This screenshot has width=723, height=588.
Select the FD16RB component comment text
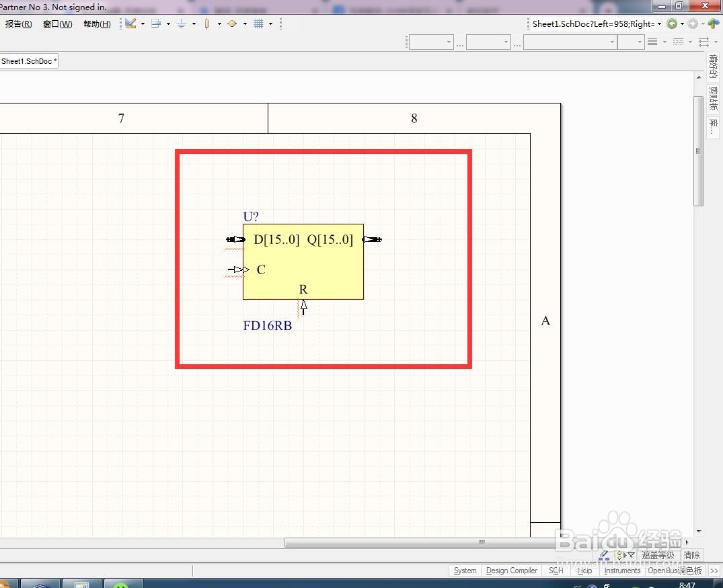point(268,326)
